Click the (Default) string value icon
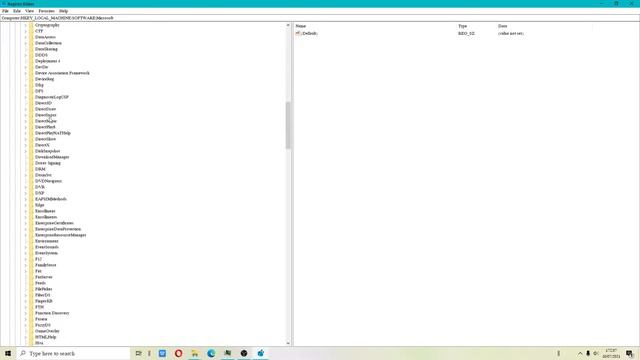Image resolution: width=640 pixels, height=360 pixels. click(x=298, y=33)
